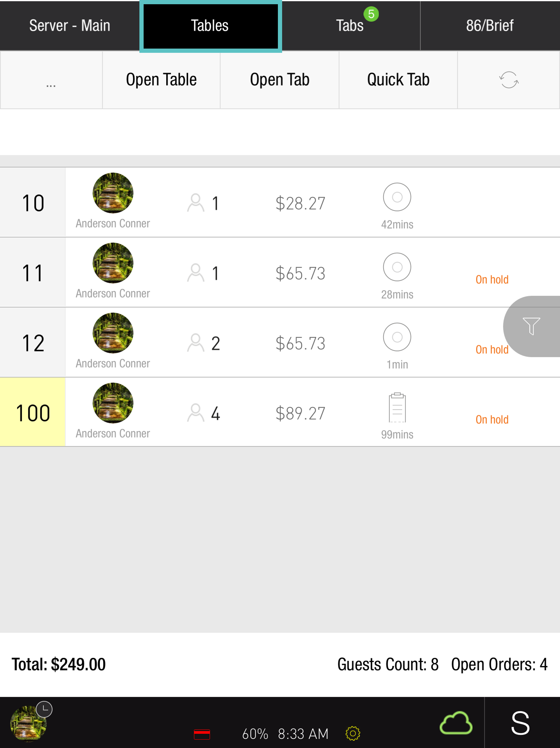Screen dimensions: 560x748
Task: Open the three-dots more options menu
Action: coord(51,80)
